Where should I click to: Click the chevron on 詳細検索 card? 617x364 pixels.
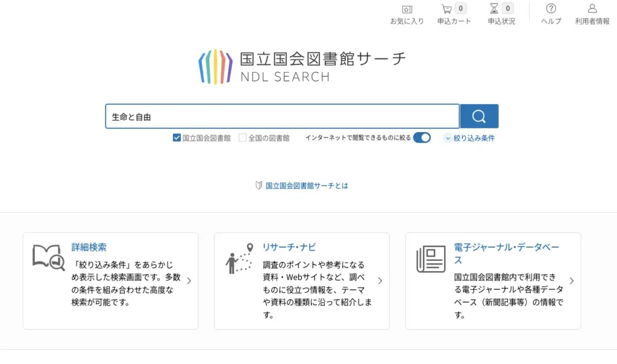pyautogui.click(x=189, y=281)
